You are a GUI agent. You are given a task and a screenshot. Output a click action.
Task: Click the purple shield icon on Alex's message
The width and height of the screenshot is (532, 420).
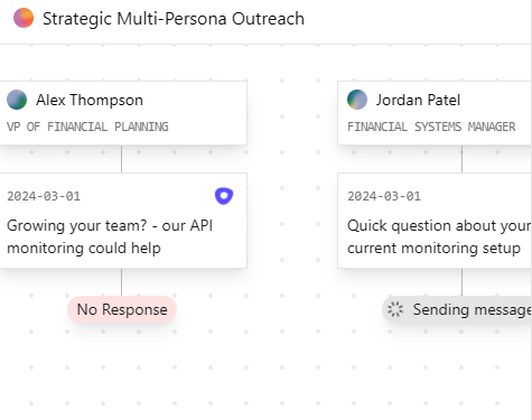coord(224,196)
